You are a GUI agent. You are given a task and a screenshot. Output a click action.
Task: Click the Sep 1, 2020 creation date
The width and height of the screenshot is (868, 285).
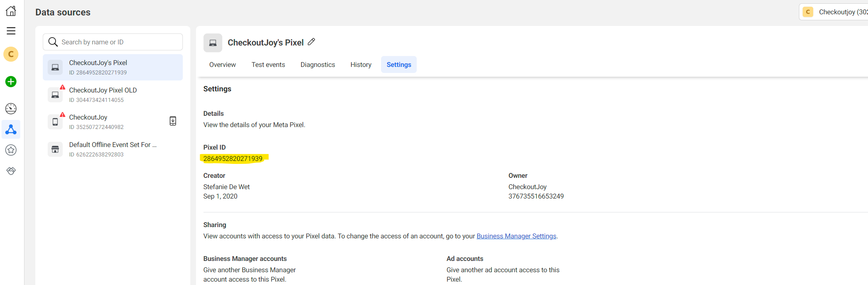click(220, 196)
